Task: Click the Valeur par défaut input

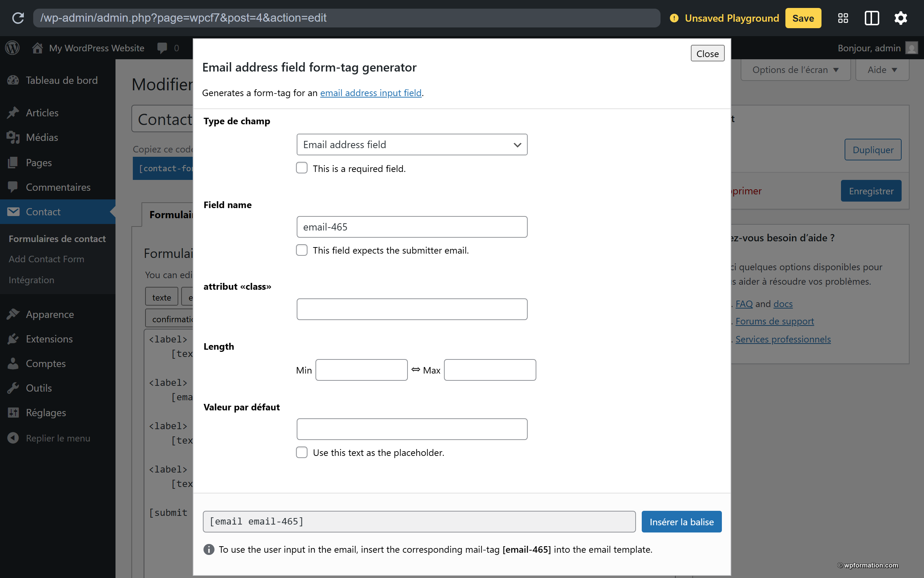Action: pyautogui.click(x=412, y=429)
